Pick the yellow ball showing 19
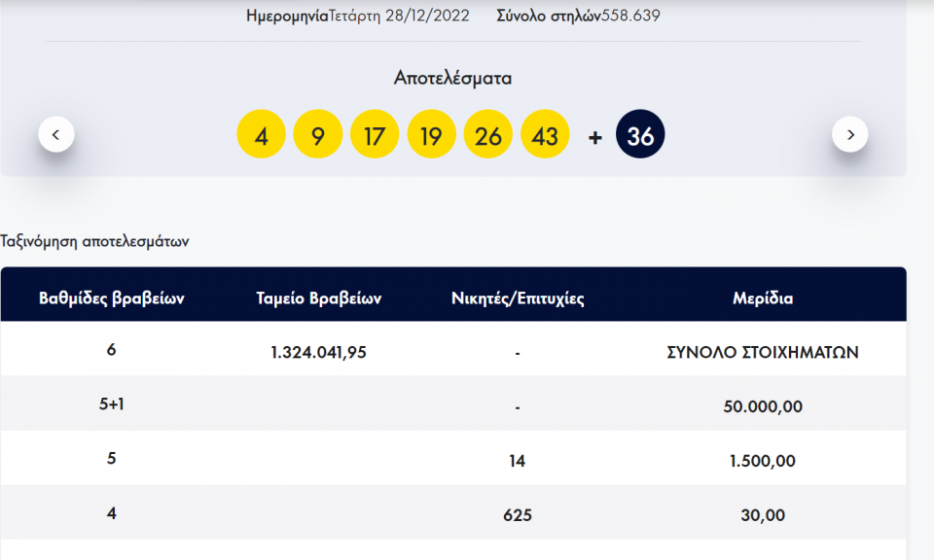The height and width of the screenshot is (560, 934). [431, 135]
